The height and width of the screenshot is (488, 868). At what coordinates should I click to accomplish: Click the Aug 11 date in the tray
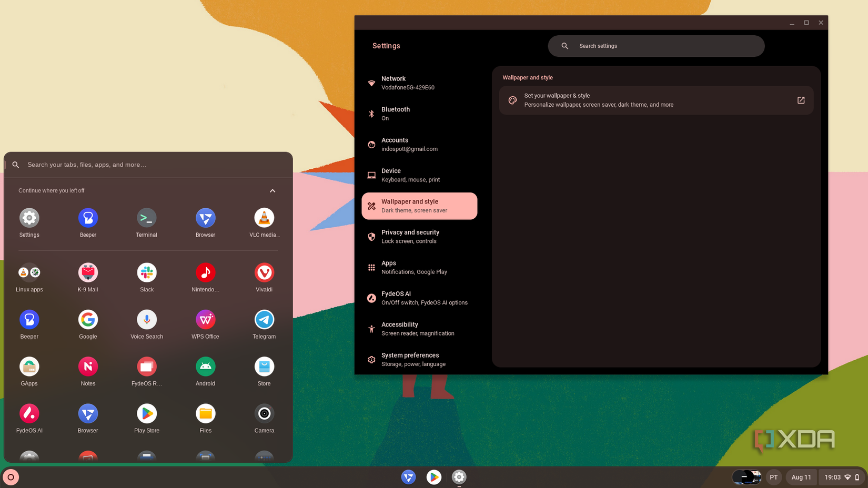801,477
